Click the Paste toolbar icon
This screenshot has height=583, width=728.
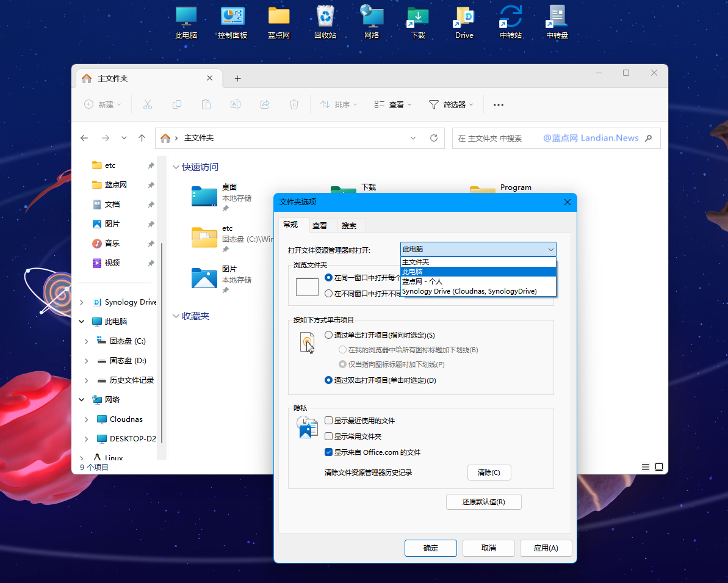pyautogui.click(x=206, y=104)
